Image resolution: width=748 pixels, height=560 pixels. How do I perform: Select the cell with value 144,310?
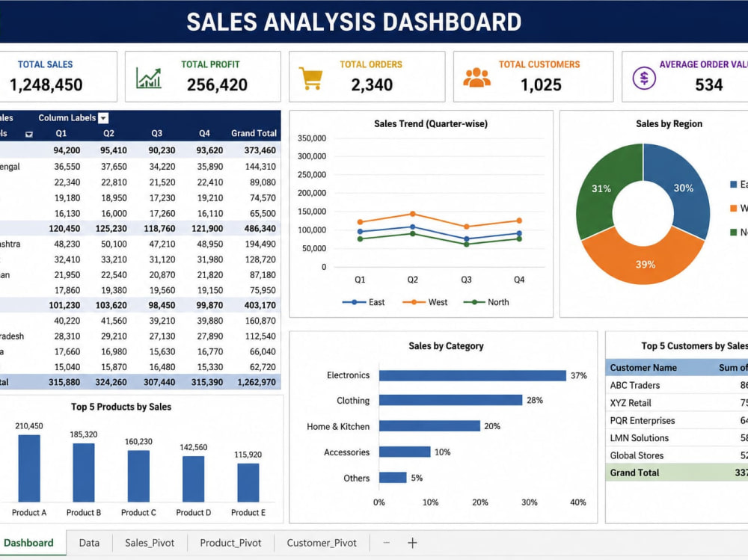260,167
